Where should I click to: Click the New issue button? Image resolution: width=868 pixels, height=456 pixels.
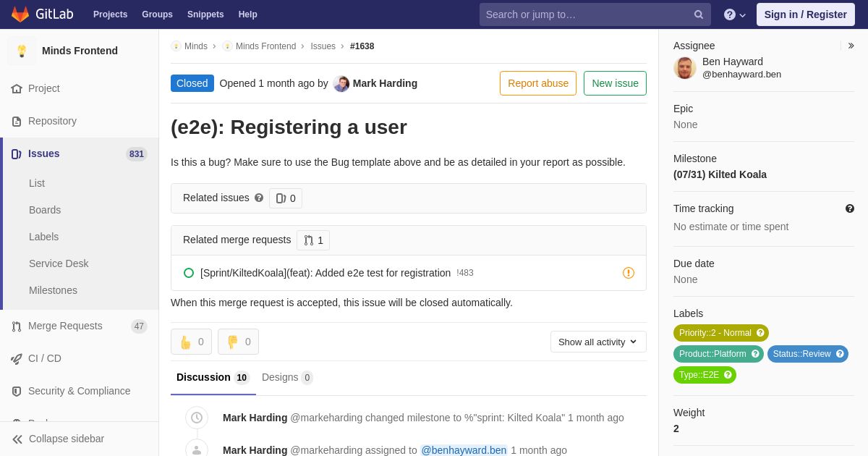[615, 83]
